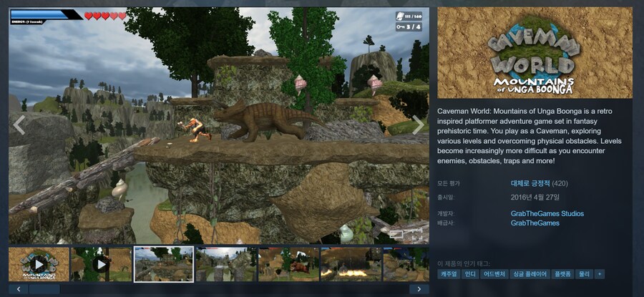Select the fire trap screenshot thumbnail
Screen dimensions: 644x297
[350, 264]
